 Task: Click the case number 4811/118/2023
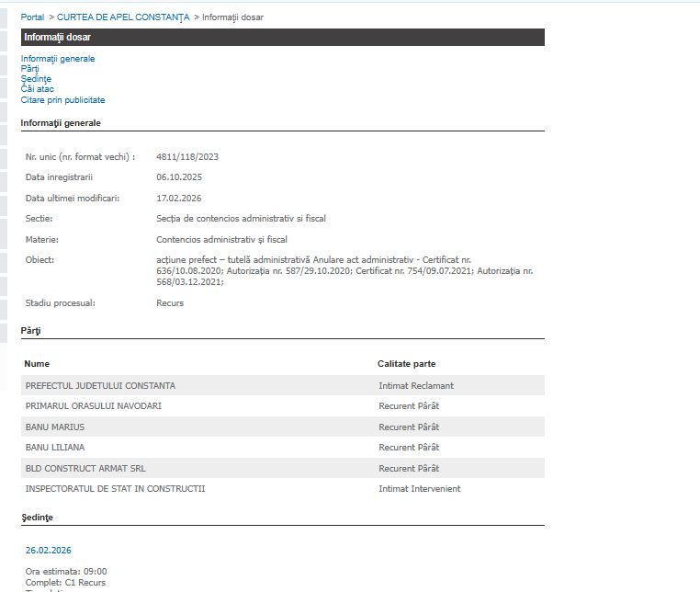tap(187, 157)
